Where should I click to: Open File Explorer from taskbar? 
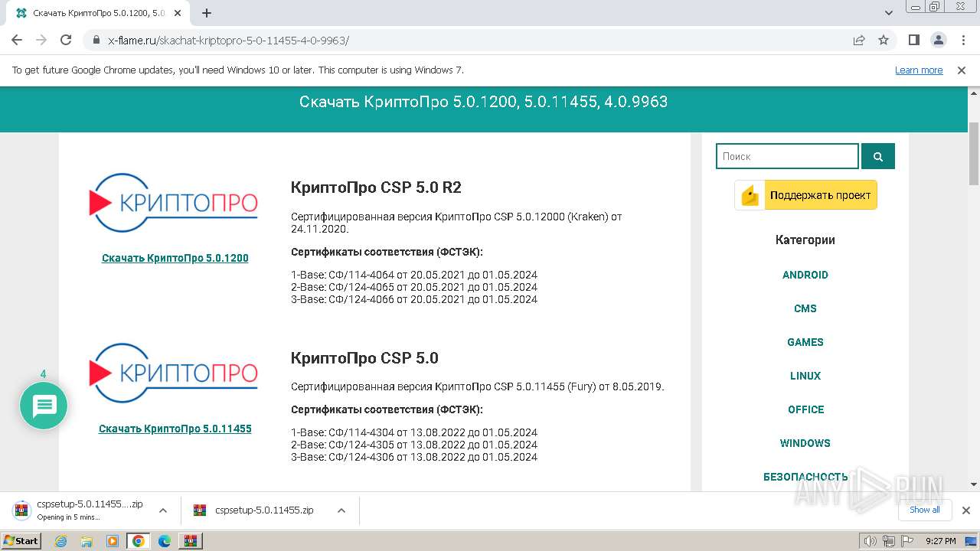coord(87,541)
